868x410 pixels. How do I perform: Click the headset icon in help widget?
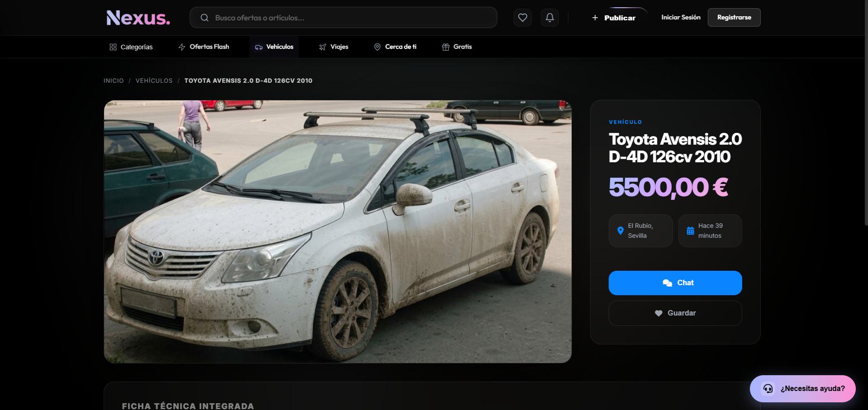(x=768, y=389)
